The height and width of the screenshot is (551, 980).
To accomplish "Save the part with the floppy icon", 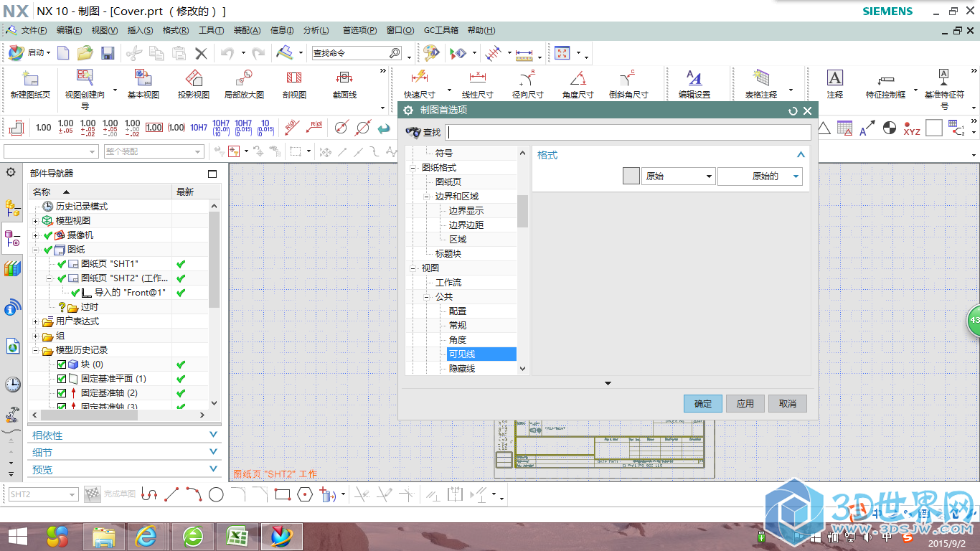I will [x=108, y=53].
